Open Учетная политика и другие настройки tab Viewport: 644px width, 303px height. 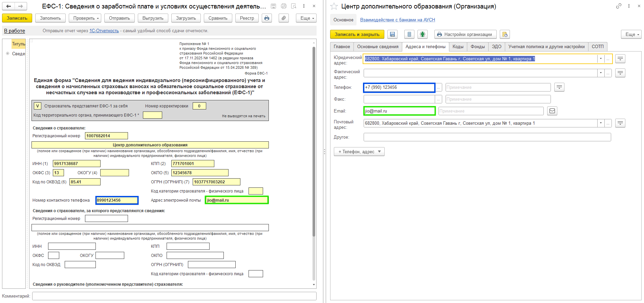click(x=546, y=47)
